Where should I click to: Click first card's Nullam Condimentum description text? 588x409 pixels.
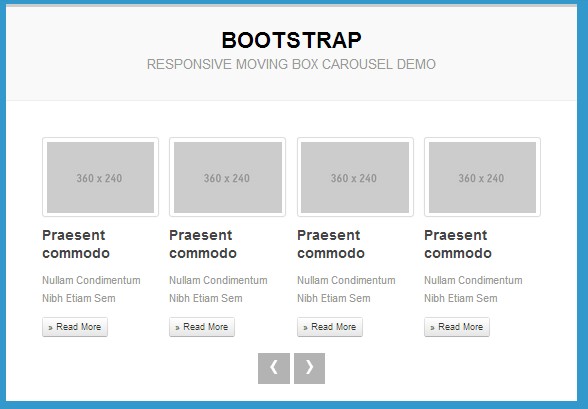coord(92,280)
